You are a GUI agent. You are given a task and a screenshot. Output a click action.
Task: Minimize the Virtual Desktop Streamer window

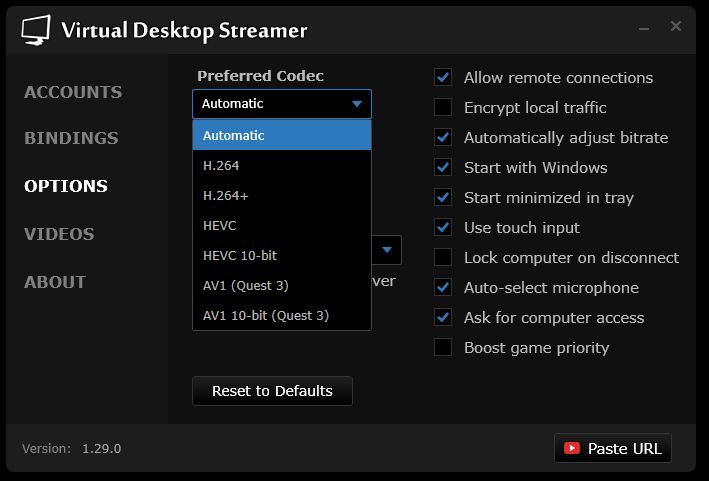[644, 28]
